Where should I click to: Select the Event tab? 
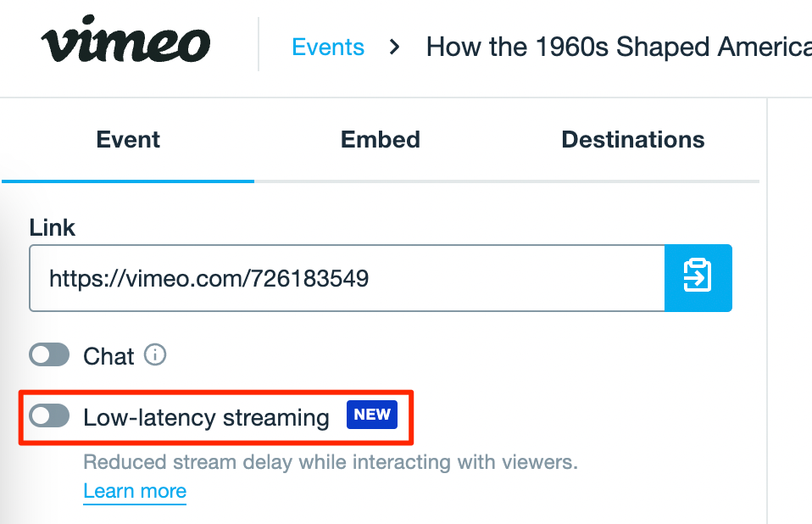[x=128, y=139]
